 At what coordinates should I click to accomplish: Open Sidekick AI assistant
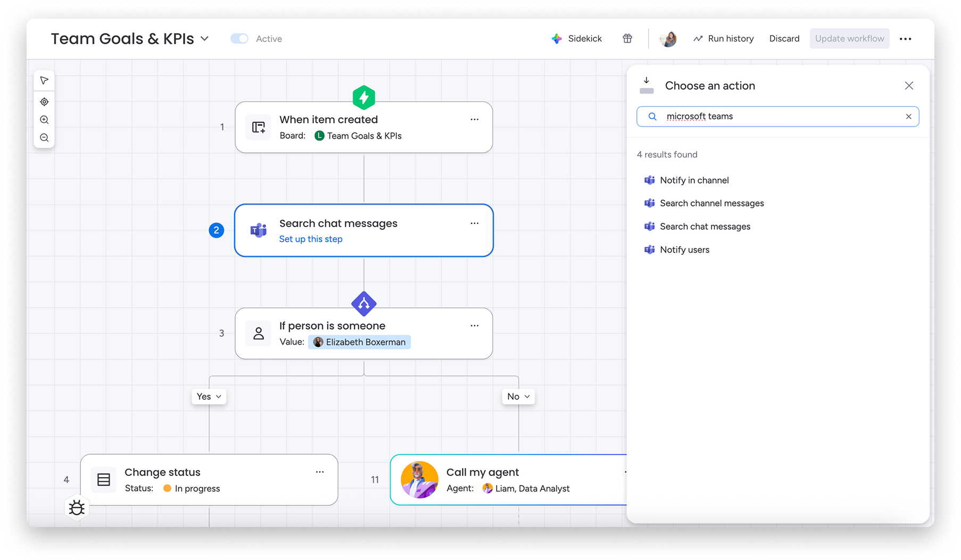point(577,38)
